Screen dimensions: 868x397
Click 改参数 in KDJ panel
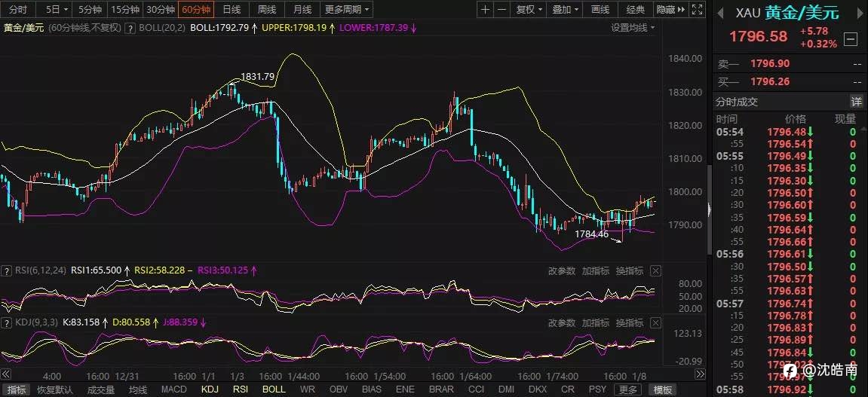pyautogui.click(x=562, y=322)
